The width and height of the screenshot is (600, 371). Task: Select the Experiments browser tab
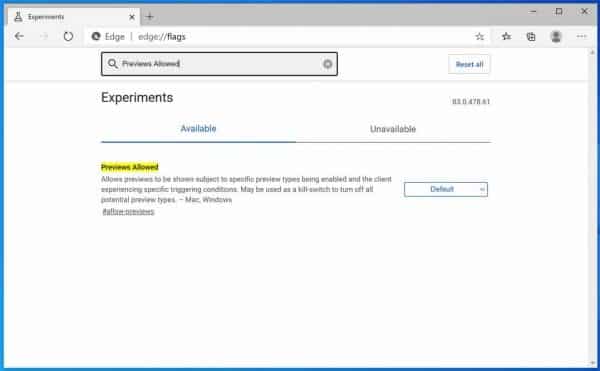[73, 17]
